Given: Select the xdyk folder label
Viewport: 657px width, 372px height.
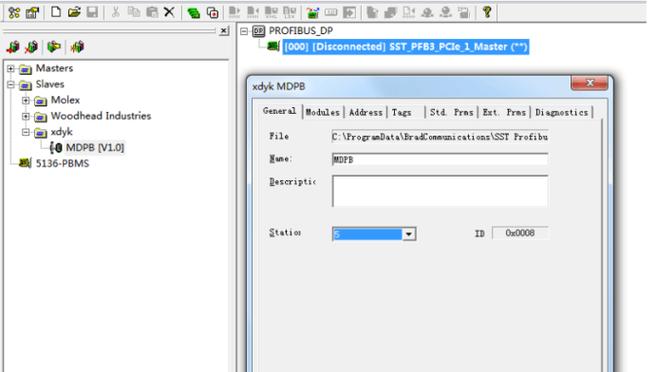Looking at the screenshot, I should click(62, 132).
